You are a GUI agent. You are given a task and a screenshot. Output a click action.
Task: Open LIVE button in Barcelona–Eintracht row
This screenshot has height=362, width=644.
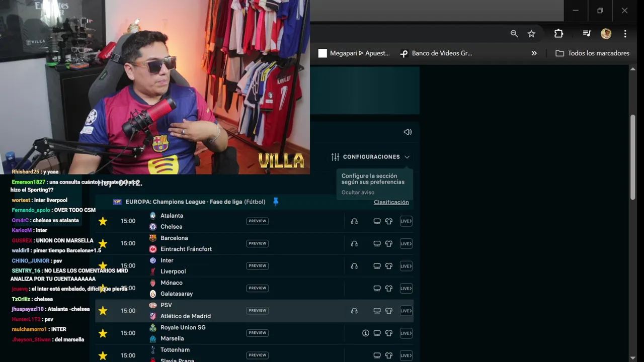[x=406, y=243]
